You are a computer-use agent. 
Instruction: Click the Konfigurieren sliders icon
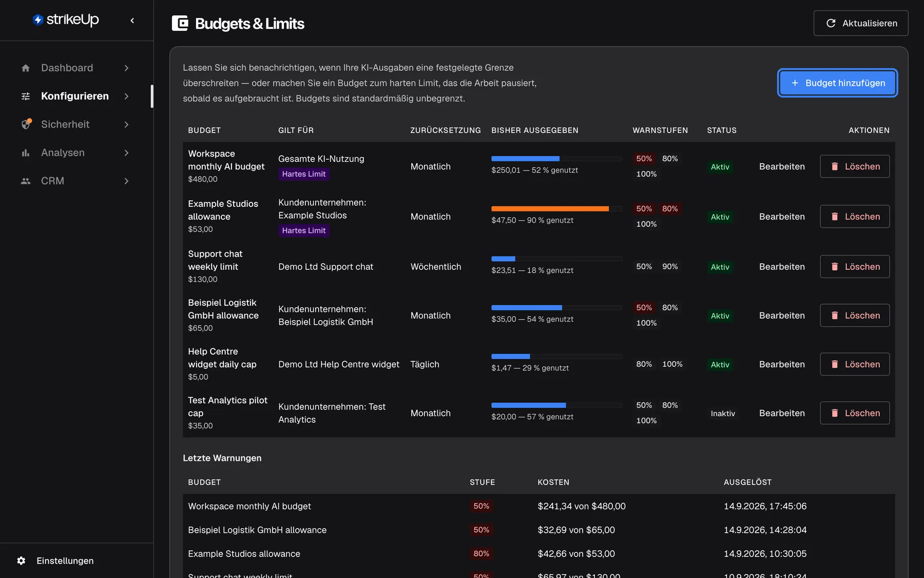click(x=26, y=96)
